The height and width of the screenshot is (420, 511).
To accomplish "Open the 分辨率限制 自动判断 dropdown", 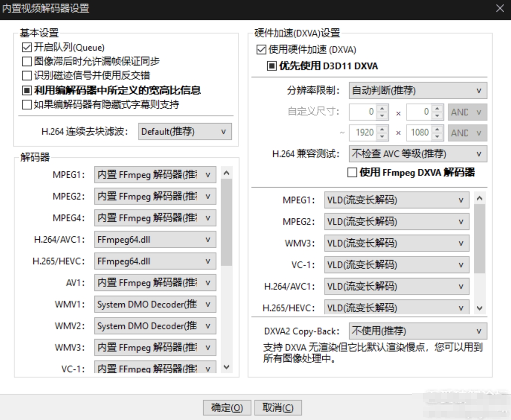I will tap(418, 90).
